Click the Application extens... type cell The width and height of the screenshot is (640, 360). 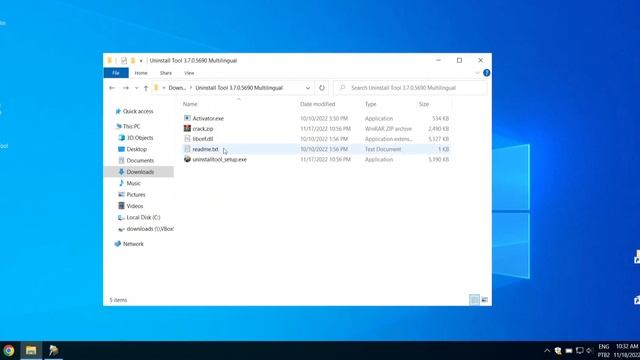click(x=389, y=139)
